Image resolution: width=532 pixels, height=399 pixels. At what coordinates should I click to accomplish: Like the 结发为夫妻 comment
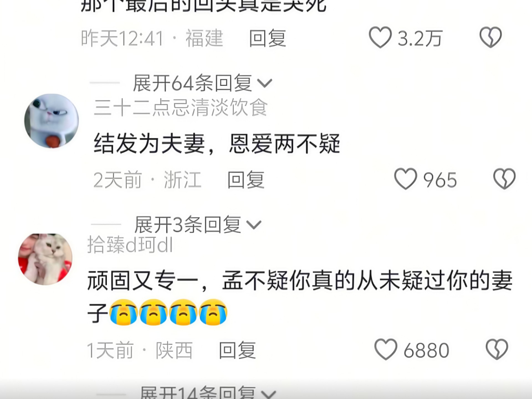405,179
